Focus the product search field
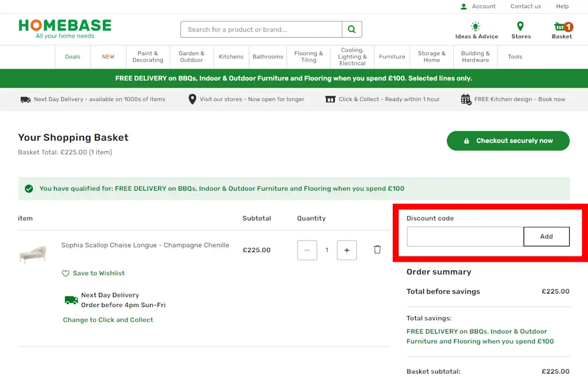This screenshot has height=377, width=588. 262,29
